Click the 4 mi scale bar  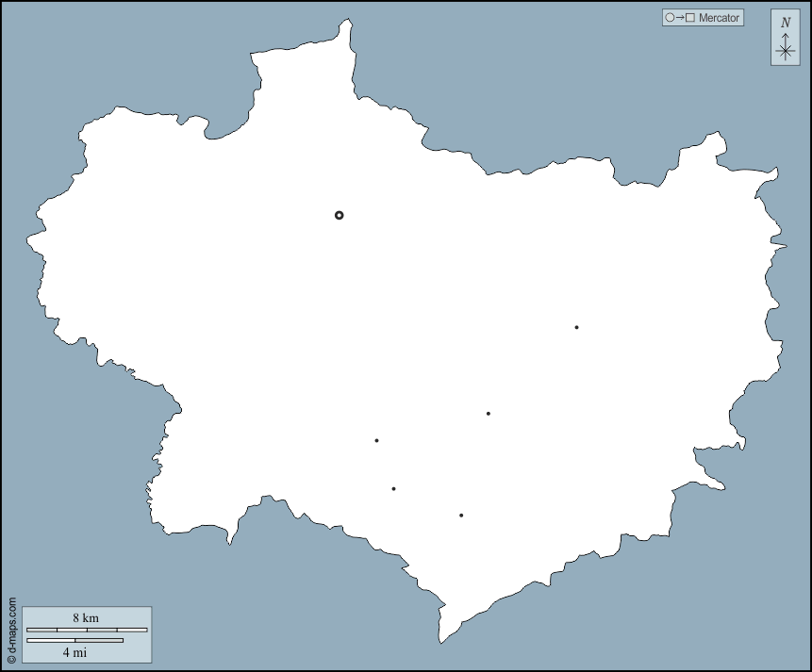(x=75, y=641)
